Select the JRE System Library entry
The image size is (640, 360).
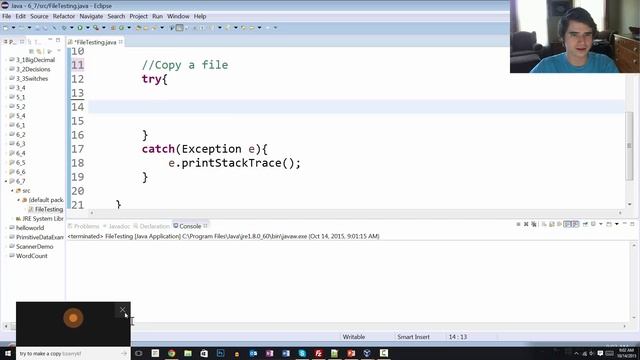pos(40,219)
